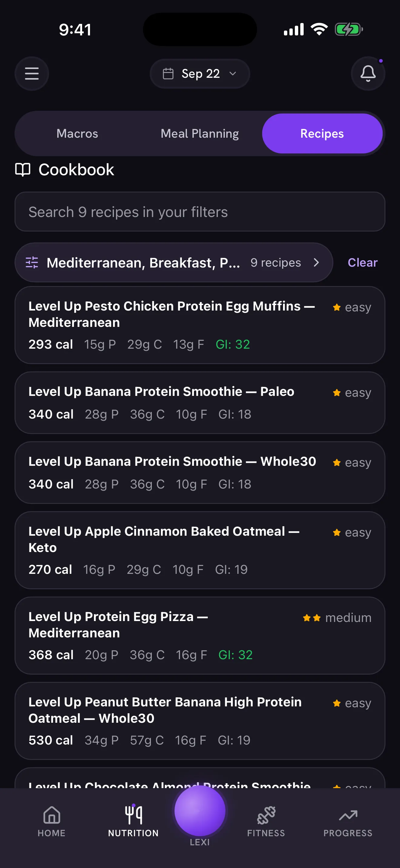Viewport: 400px width, 868px height.
Task: Click the recipe search field
Action: click(x=200, y=212)
